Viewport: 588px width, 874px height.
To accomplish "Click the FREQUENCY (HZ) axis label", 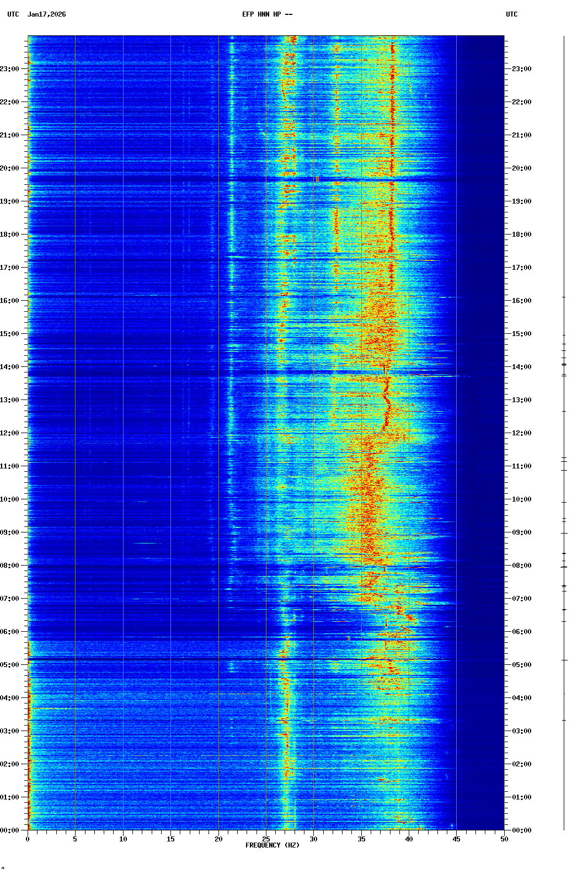I will click(x=272, y=845).
